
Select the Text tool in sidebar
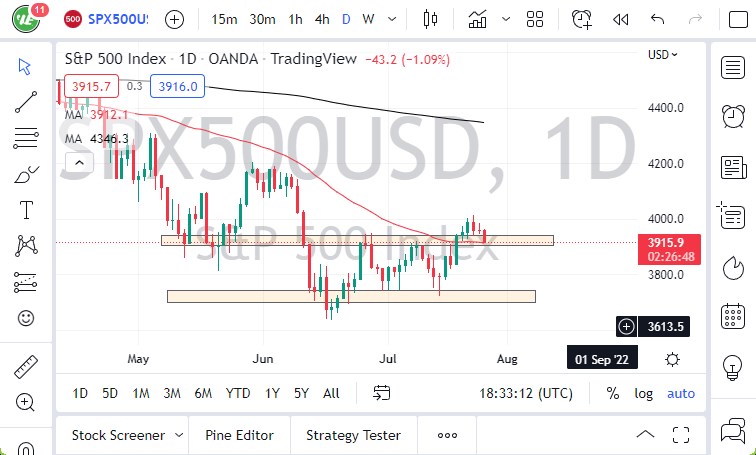click(x=26, y=209)
